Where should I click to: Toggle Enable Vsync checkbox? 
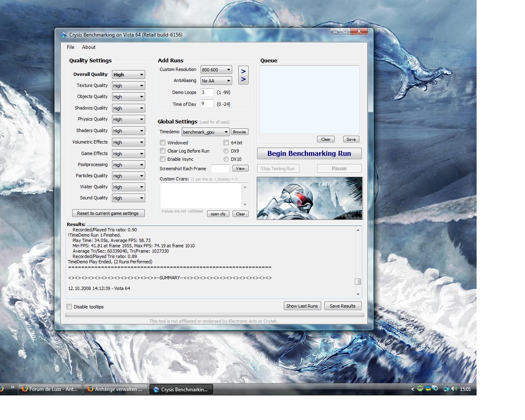(163, 159)
